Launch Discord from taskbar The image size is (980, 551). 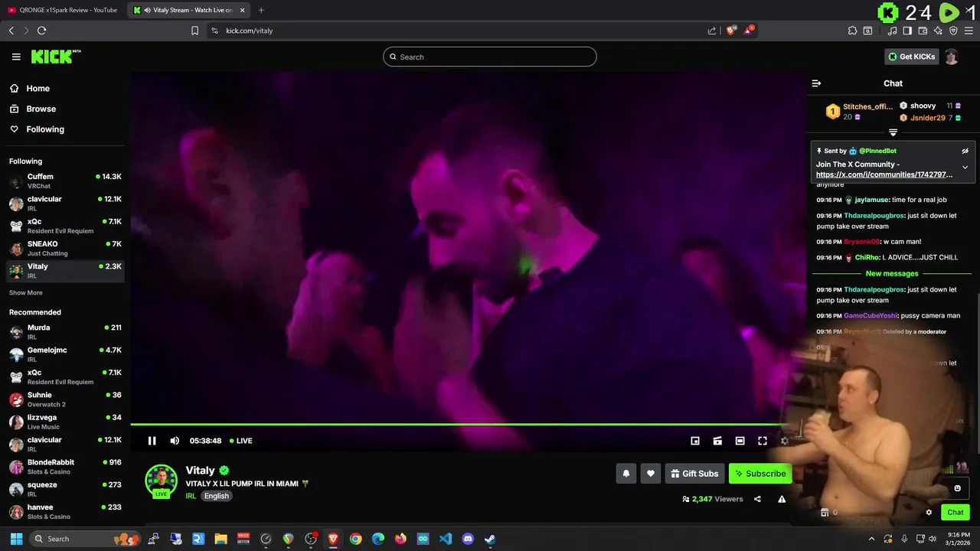468,539
